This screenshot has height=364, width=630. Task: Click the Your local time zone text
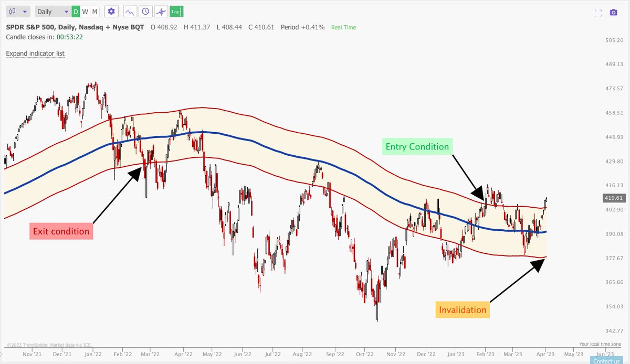click(x=600, y=345)
